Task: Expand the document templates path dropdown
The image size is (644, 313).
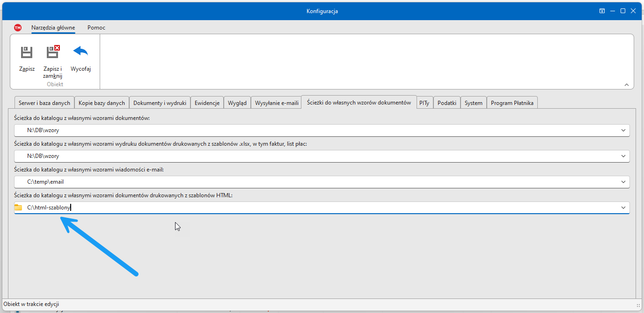Action: (623, 130)
